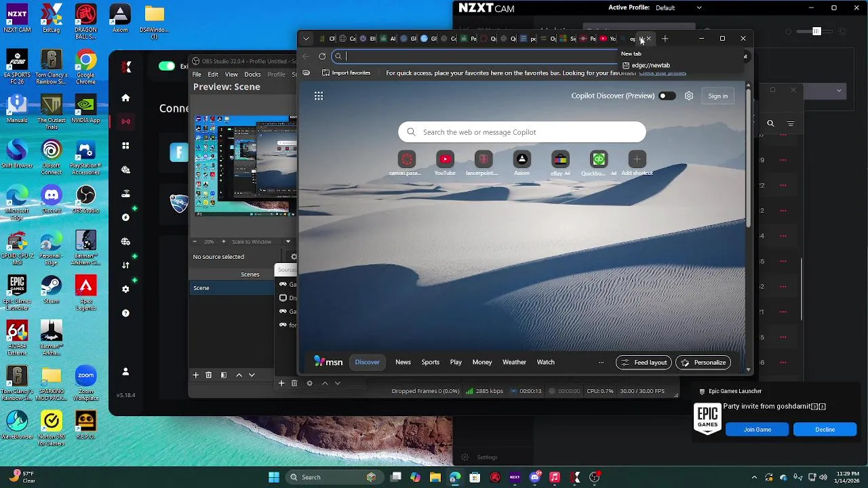Open ExitLag help question mark icon
Screen dimensions: 868x488
pyautogui.click(x=125, y=313)
